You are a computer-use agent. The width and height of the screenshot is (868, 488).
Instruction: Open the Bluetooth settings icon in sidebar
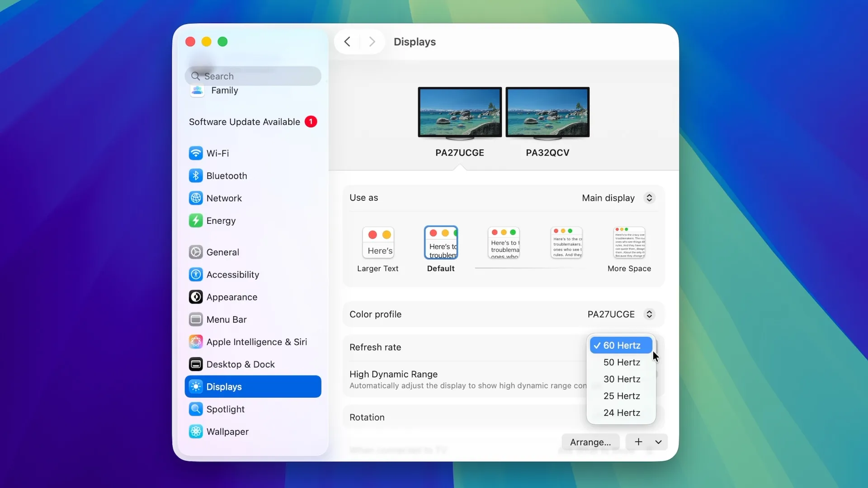coord(195,176)
